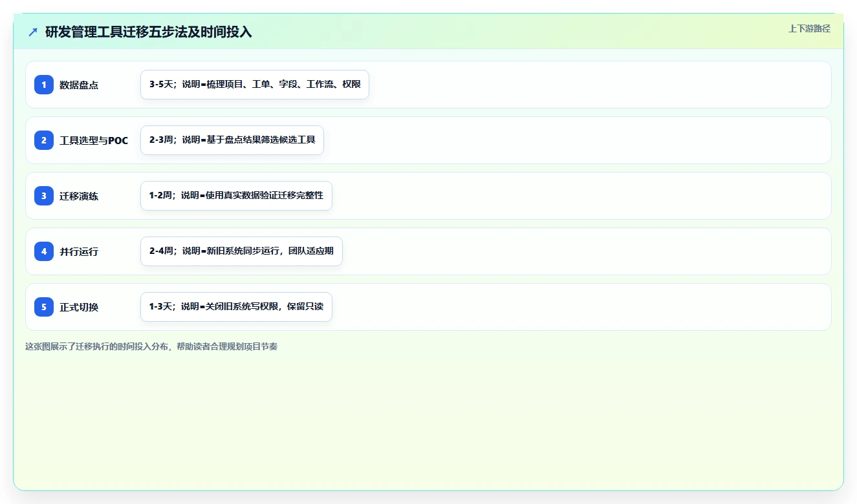The height and width of the screenshot is (504, 857).
Task: Select the 工具选型与POC step label
Action: 94,140
